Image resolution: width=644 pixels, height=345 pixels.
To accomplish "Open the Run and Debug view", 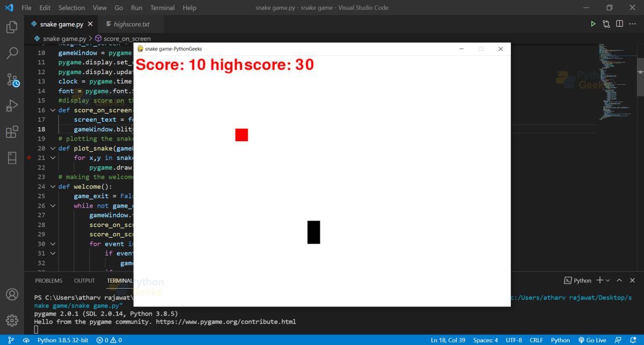I will (x=12, y=106).
